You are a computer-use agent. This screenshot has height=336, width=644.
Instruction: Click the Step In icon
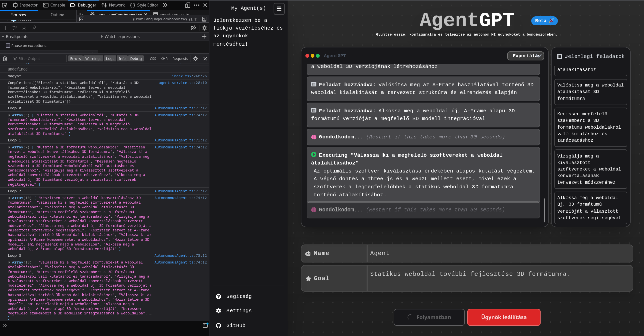click(24, 28)
